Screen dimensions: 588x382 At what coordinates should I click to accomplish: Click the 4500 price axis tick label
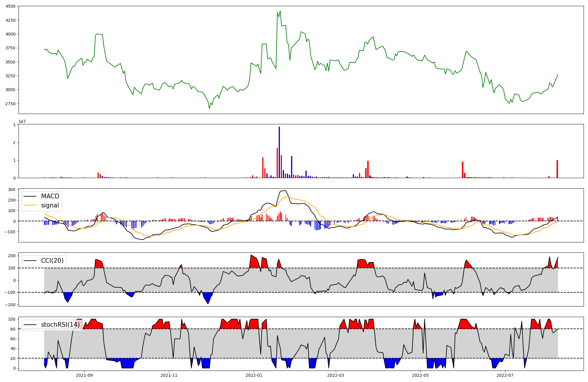coord(11,6)
